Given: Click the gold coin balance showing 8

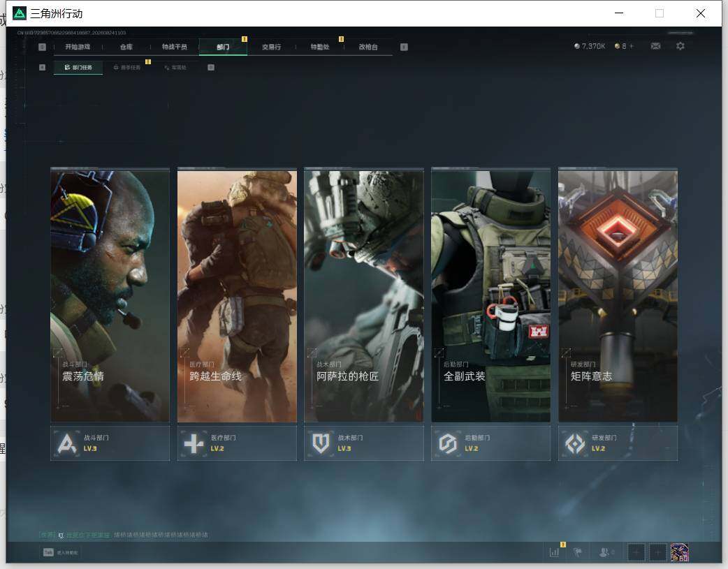Looking at the screenshot, I should pyautogui.click(x=620, y=46).
